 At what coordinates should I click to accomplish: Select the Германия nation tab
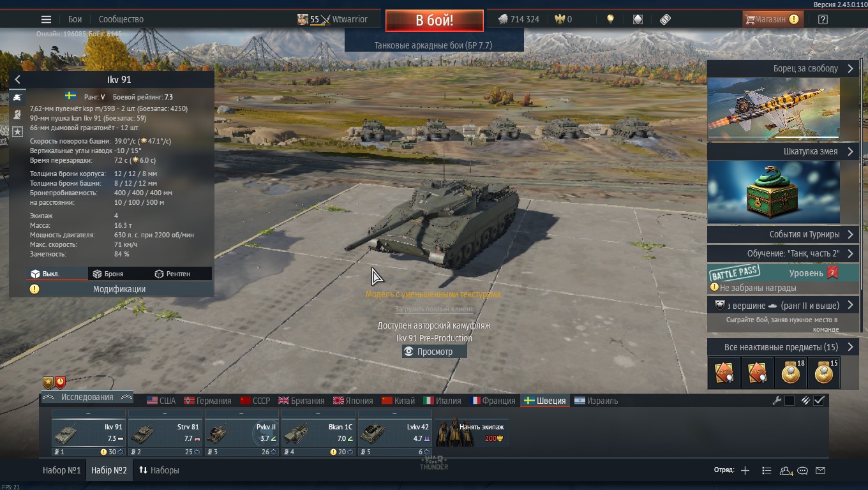click(x=207, y=401)
